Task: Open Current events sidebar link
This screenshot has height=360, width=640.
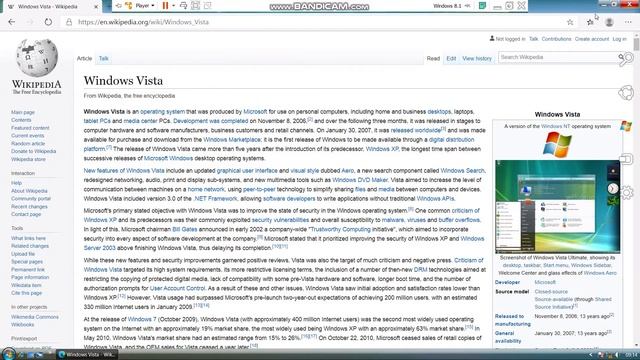Action: (x=27, y=136)
